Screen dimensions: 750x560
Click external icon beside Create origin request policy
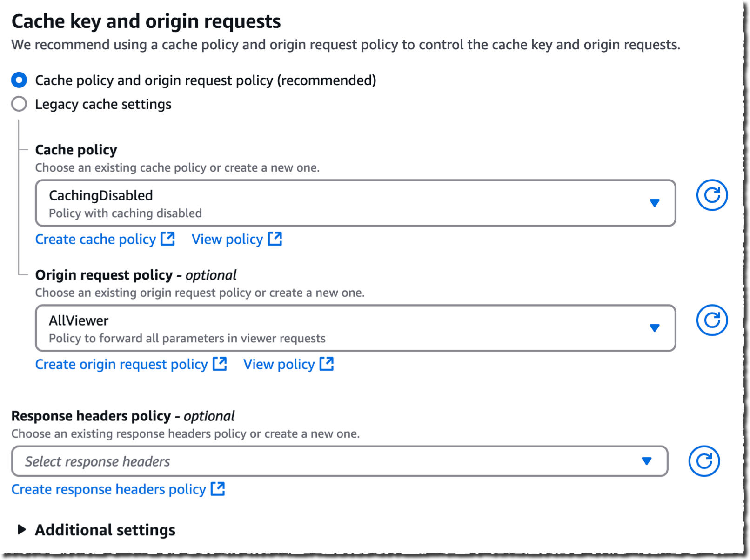pyautogui.click(x=220, y=364)
